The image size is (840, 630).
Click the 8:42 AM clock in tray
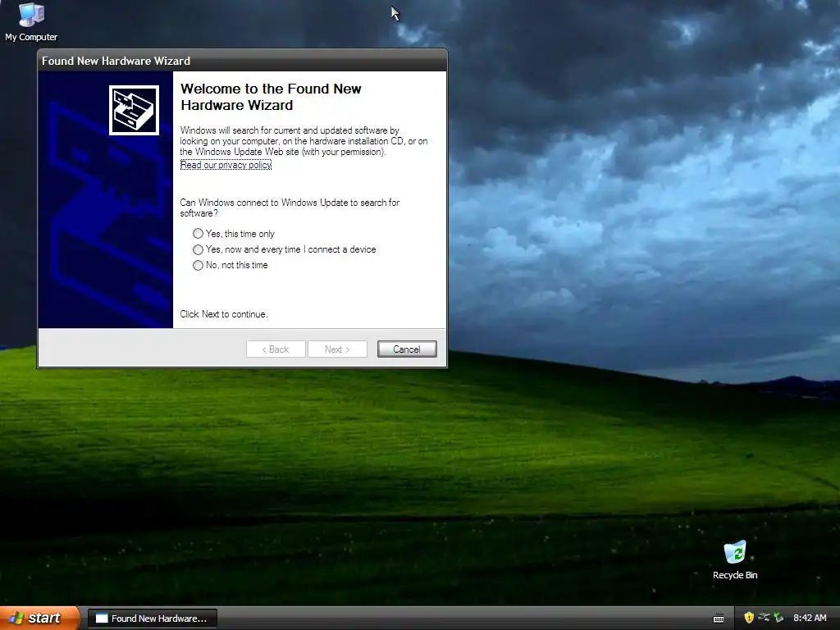(x=810, y=618)
